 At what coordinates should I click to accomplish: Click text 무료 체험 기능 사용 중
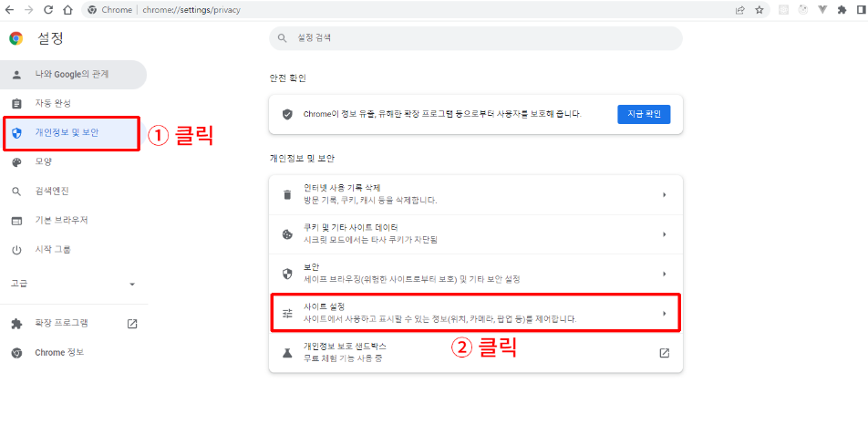343,358
